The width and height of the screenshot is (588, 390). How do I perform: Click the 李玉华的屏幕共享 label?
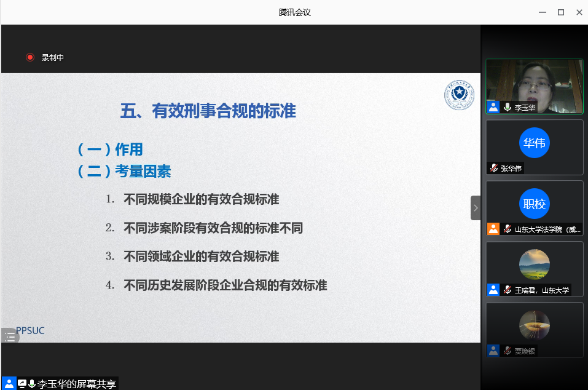[x=77, y=384]
